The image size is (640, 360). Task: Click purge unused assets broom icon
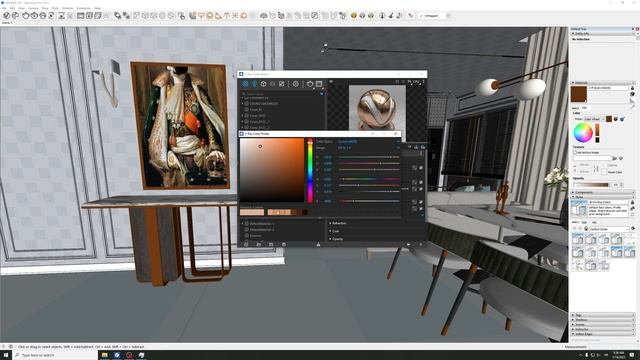(x=318, y=244)
